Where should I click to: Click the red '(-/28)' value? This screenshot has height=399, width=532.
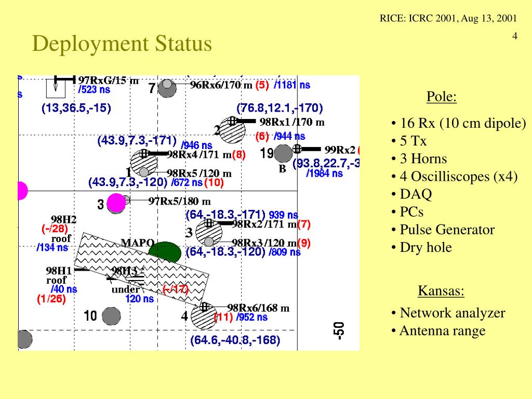(55, 229)
